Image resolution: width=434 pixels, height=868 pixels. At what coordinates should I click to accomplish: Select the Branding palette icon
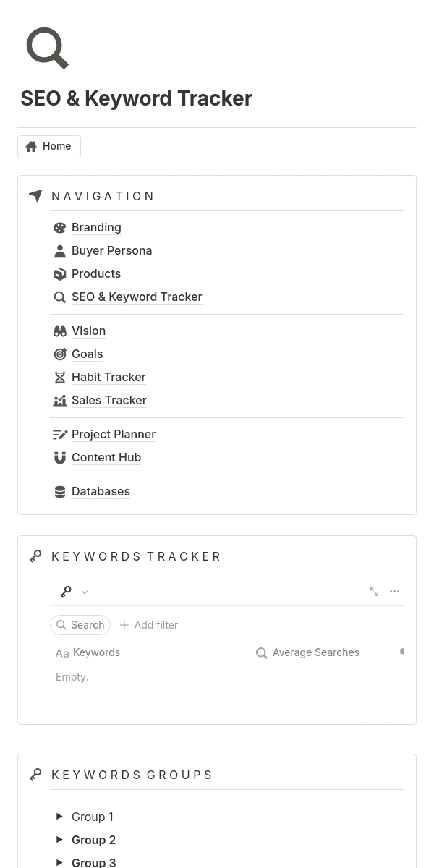60,227
